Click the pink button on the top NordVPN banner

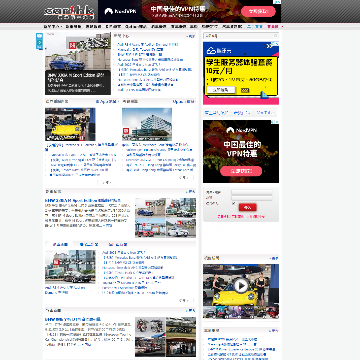[258, 11]
